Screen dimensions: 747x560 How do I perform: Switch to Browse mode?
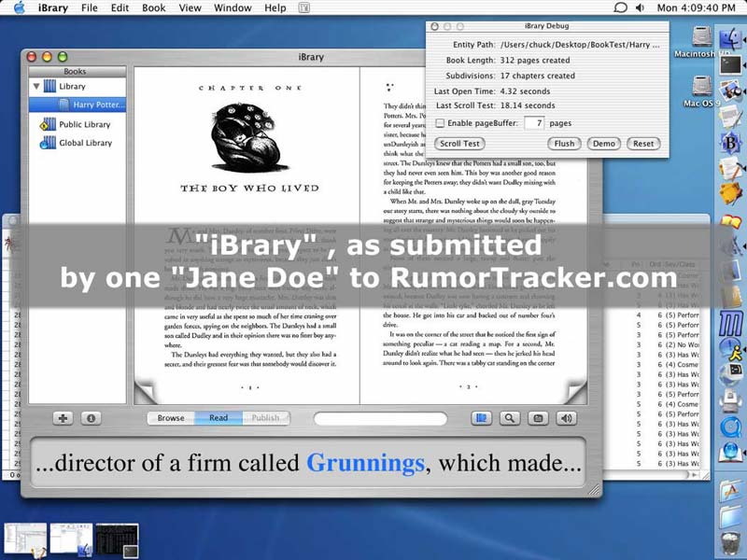pyautogui.click(x=171, y=418)
